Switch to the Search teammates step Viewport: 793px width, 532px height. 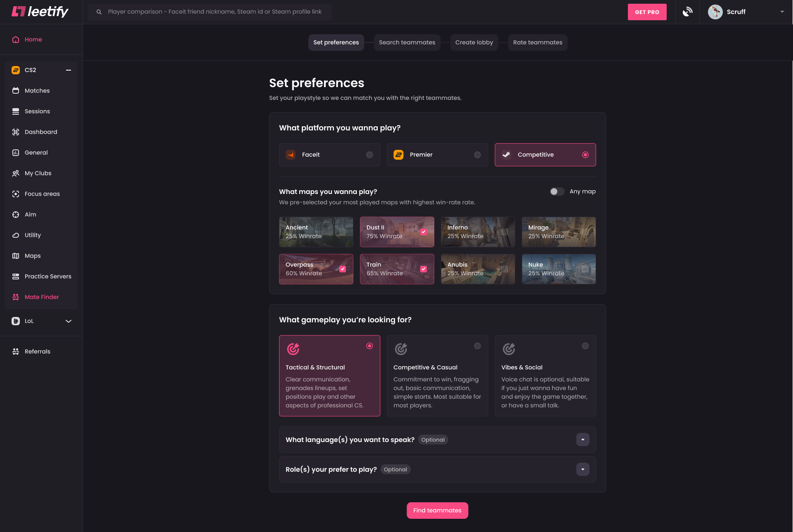(x=407, y=42)
